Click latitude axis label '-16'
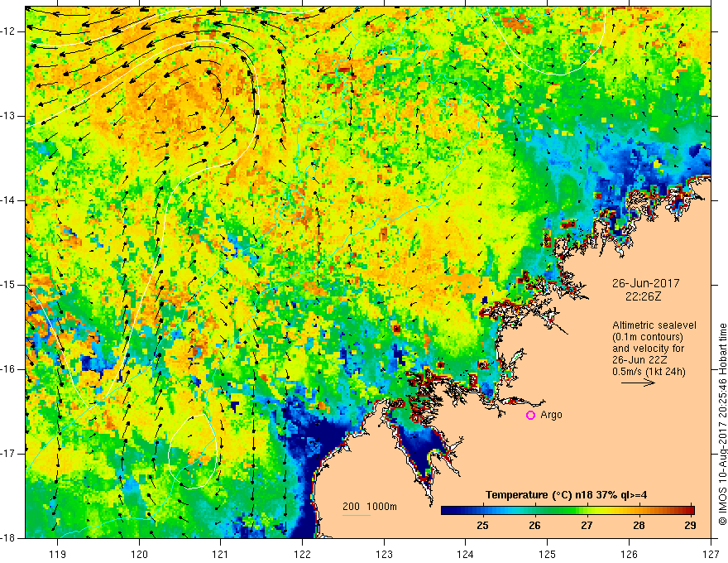The width and height of the screenshot is (728, 563). tap(9, 369)
